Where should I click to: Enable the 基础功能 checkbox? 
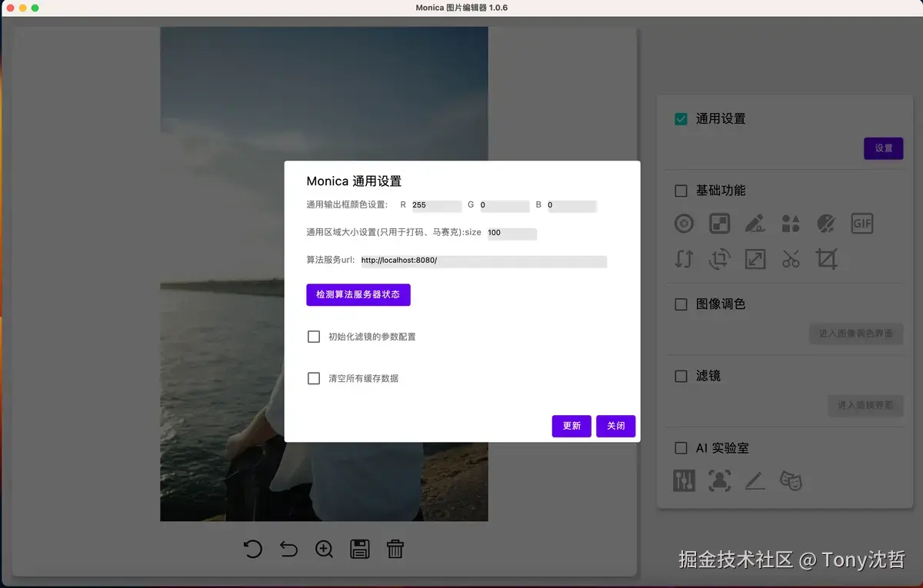tap(680, 190)
